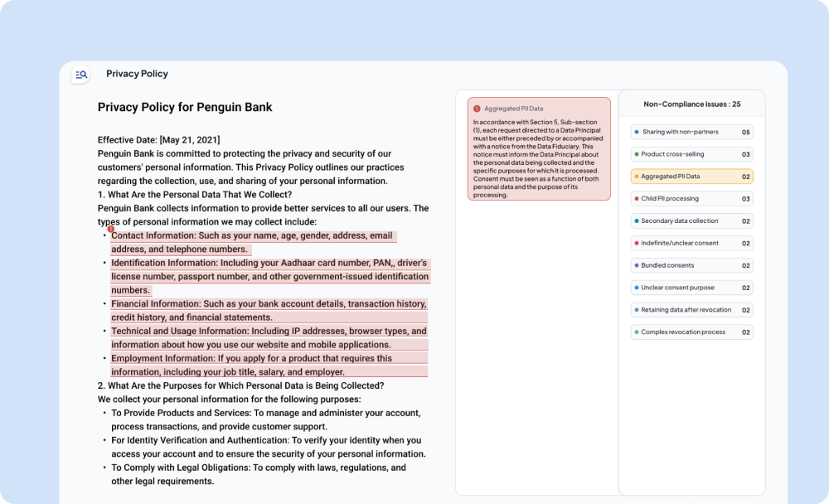Click 'Non-Compliance issues : 25' header
The height and width of the screenshot is (504, 829).
pos(691,104)
